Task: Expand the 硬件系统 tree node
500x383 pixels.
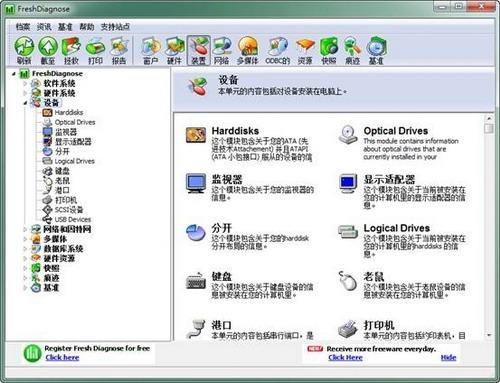Action: click(x=25, y=93)
